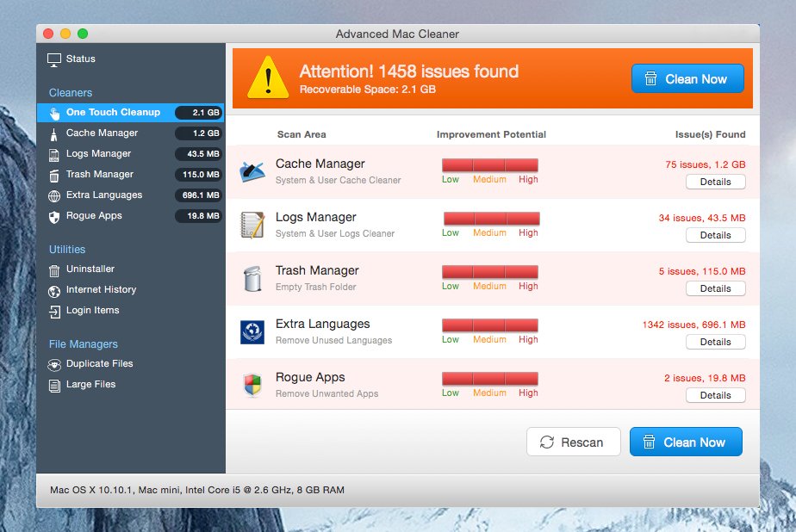Click the bottom Clean Now button
Viewport: 796px width, 532px height.
point(686,442)
